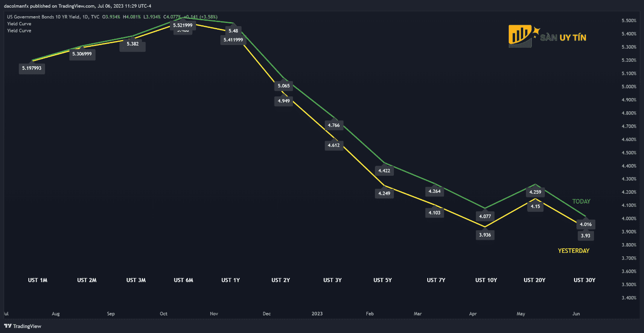This screenshot has height=333, width=644.
Task: Click the (+3.58%) change value
Action: [x=208, y=17]
